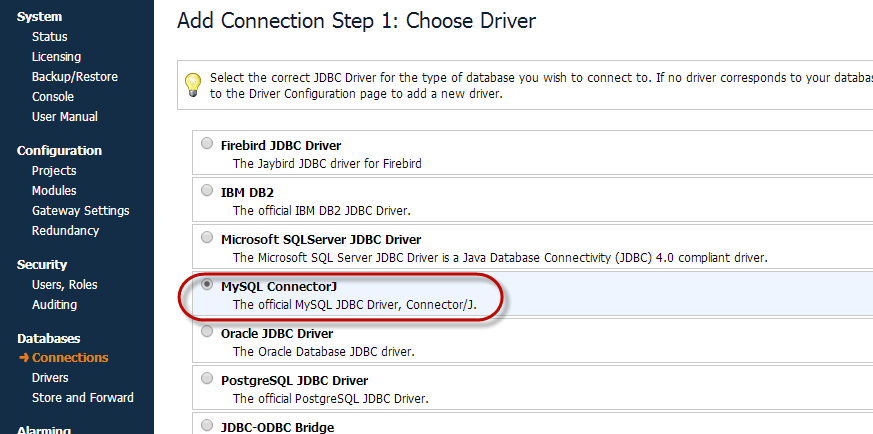Image resolution: width=873 pixels, height=434 pixels.
Task: Pick the MySQL ConnectorJ radio button
Action: point(207,285)
